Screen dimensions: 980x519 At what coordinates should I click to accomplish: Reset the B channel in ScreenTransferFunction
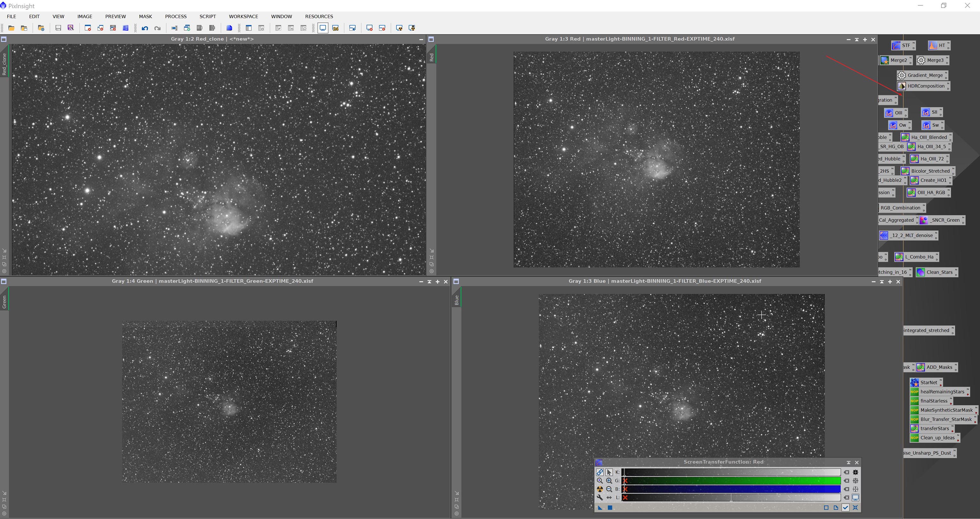pos(846,489)
